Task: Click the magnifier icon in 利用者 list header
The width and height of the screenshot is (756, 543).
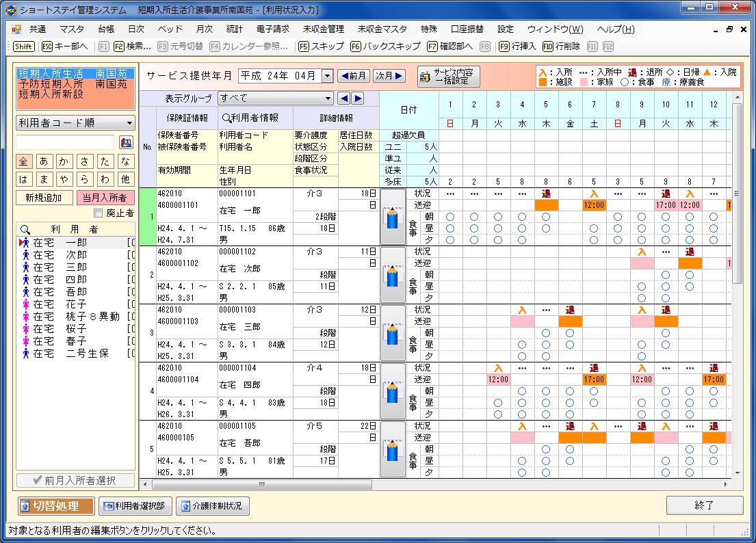Action: tap(25, 230)
